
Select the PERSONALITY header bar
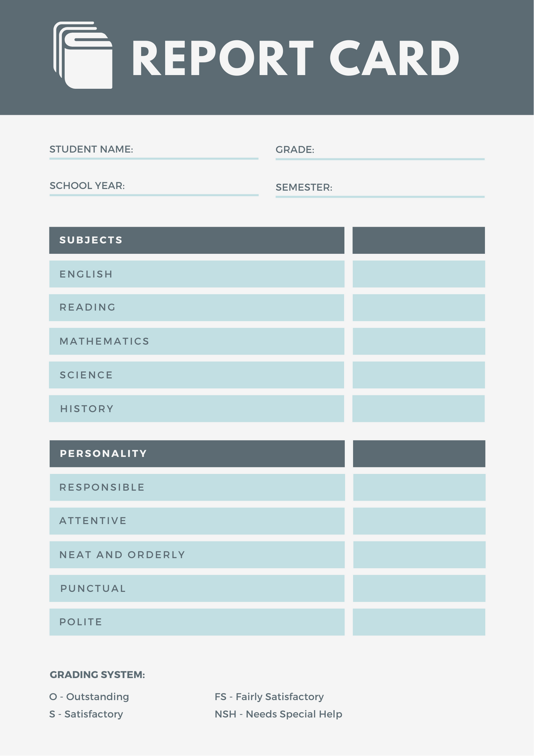point(197,454)
